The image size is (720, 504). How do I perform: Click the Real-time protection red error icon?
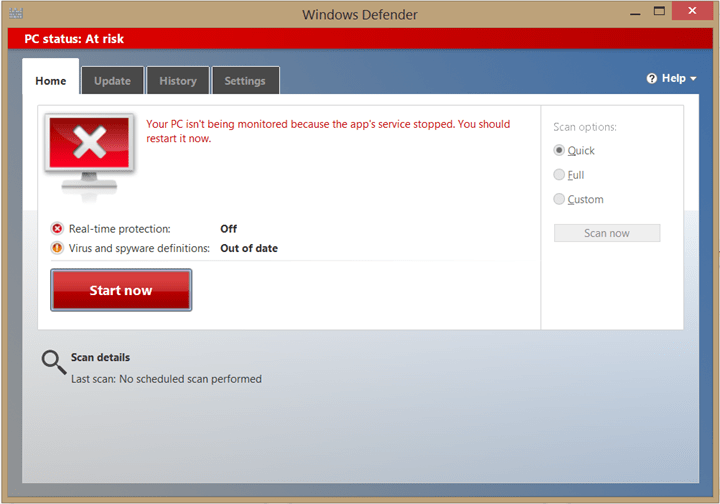(57, 229)
